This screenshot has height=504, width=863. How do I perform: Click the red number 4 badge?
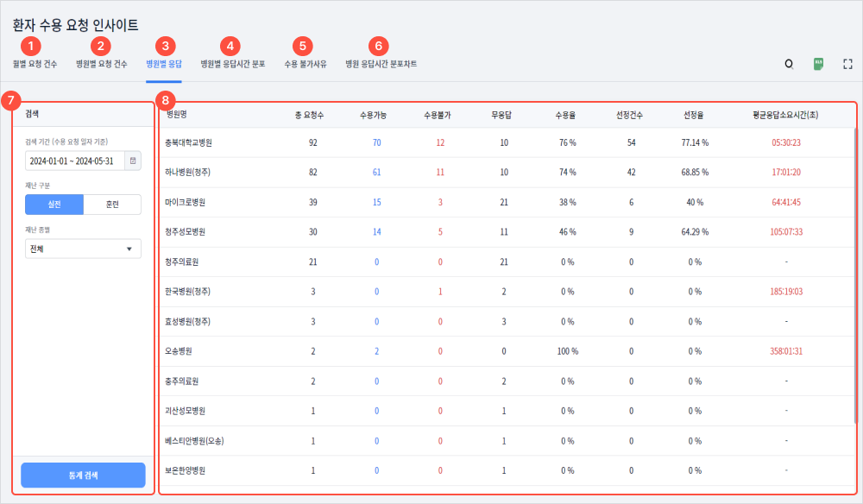click(x=230, y=46)
